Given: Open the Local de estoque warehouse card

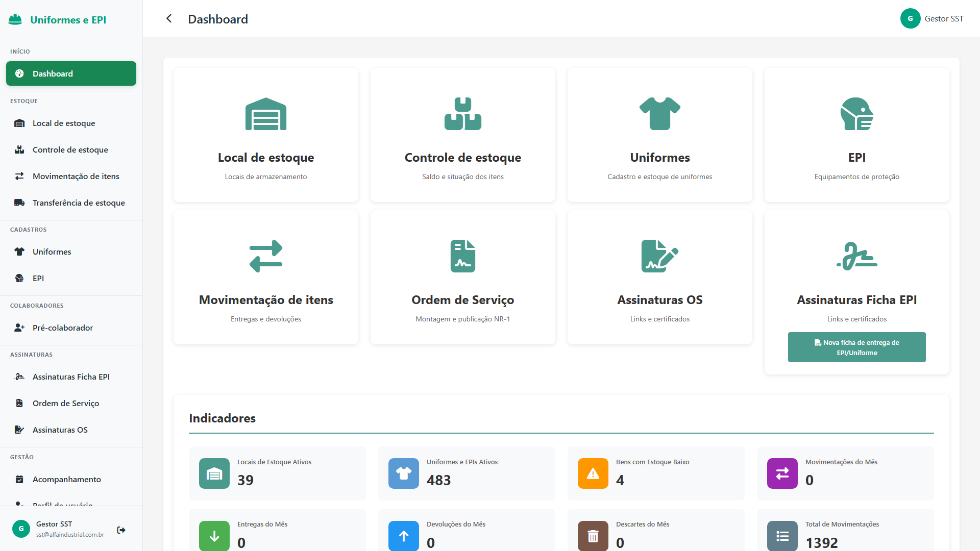Looking at the screenshot, I should [266, 135].
